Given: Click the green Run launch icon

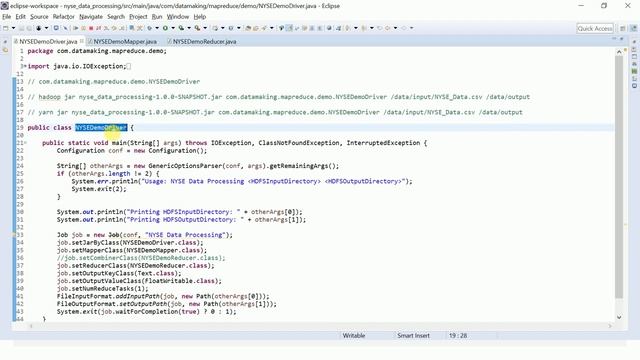Looking at the screenshot, I should pyautogui.click(x=165, y=28).
